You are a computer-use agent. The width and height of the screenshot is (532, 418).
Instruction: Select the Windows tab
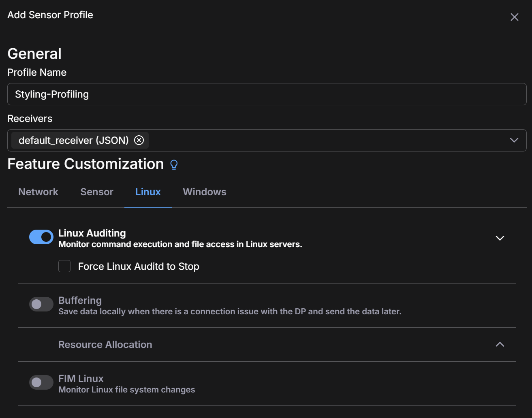click(204, 192)
